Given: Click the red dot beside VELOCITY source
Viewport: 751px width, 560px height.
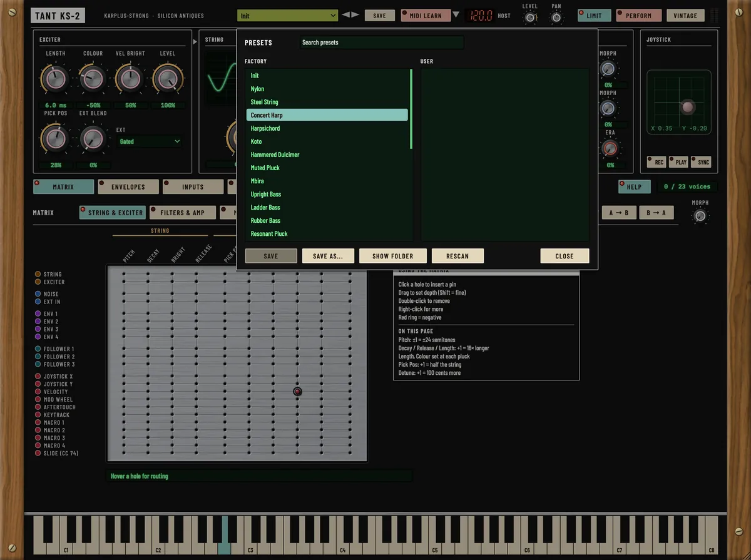Looking at the screenshot, I should pyautogui.click(x=38, y=392).
